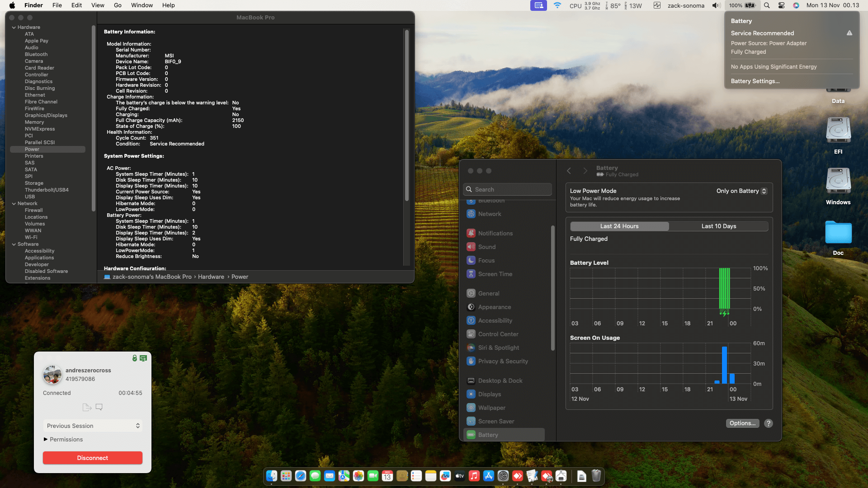Open the Music app in Dock
The width and height of the screenshot is (868, 488).
click(x=474, y=476)
